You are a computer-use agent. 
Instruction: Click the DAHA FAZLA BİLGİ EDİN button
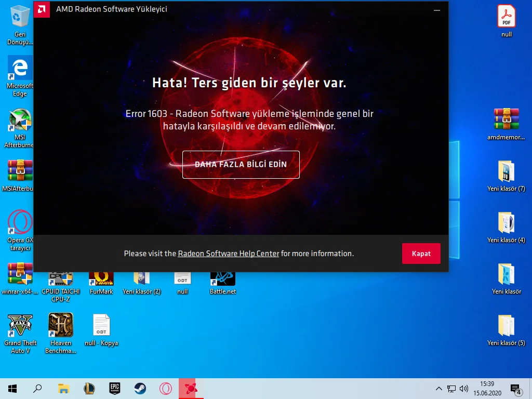[x=241, y=165]
